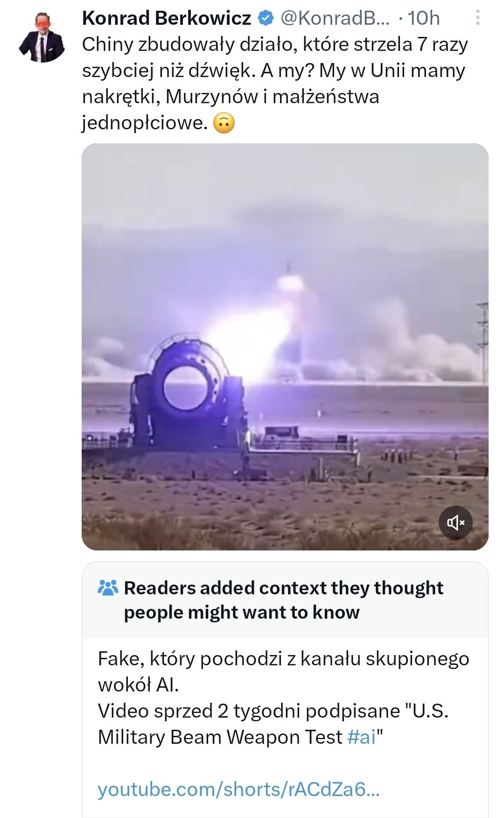
Task: Open the youtube.com/shorts link
Action: point(238,790)
